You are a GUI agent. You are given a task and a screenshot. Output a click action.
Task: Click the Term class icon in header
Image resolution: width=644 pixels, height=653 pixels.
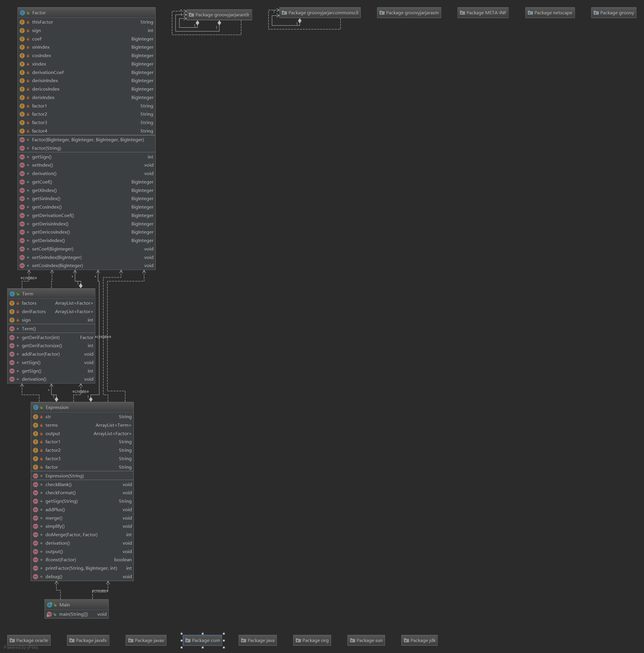coord(12,294)
